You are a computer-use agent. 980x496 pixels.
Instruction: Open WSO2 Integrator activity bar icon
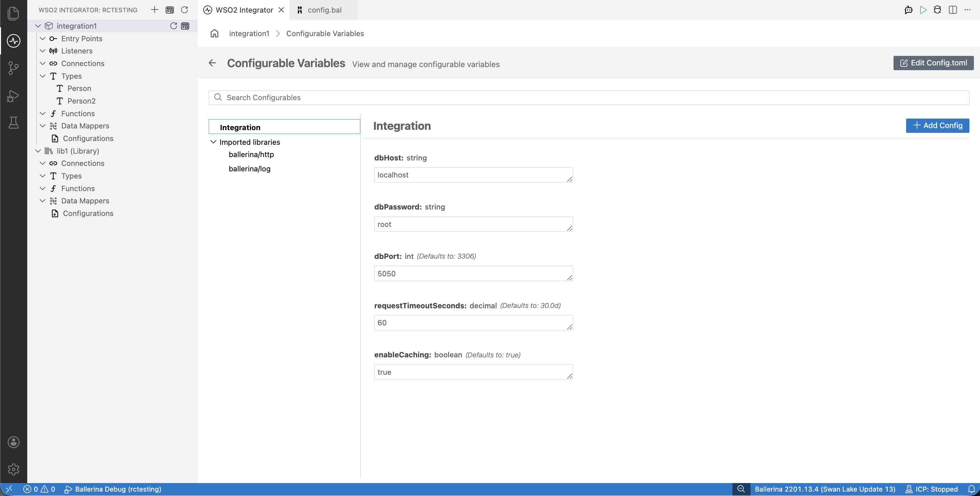[13, 41]
